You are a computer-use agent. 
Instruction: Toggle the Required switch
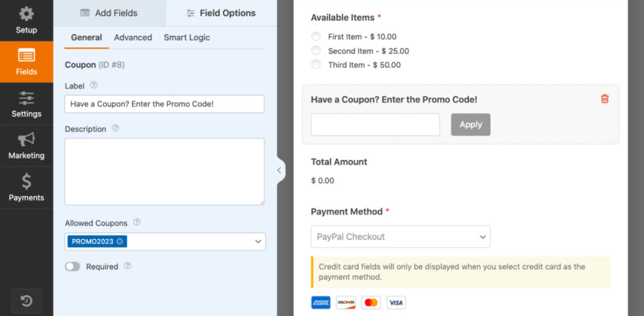pyautogui.click(x=73, y=266)
